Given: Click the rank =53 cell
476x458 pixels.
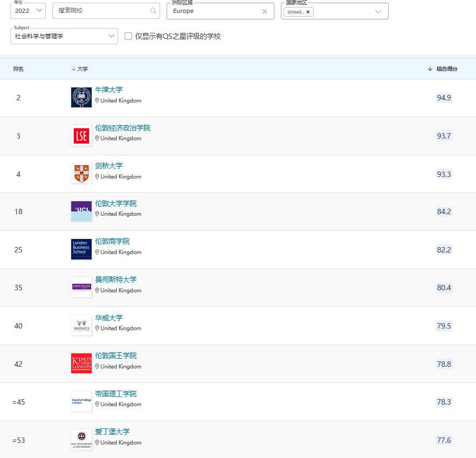Looking at the screenshot, I should coord(18,440).
